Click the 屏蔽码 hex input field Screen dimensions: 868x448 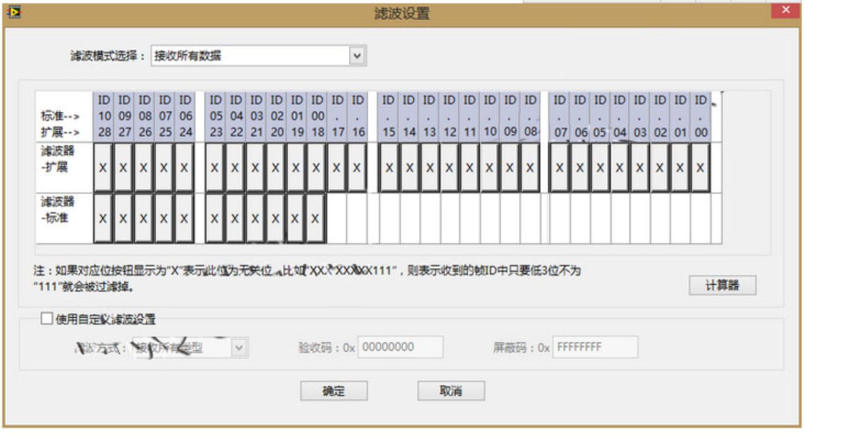click(595, 347)
